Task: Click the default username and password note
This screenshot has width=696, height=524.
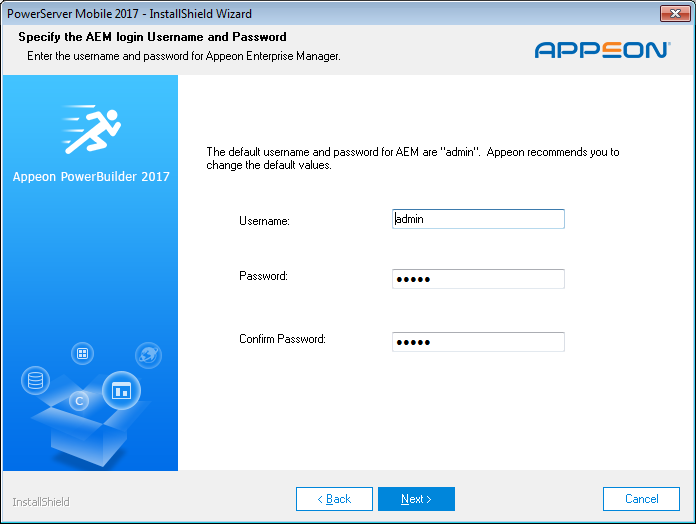Action: pos(413,158)
